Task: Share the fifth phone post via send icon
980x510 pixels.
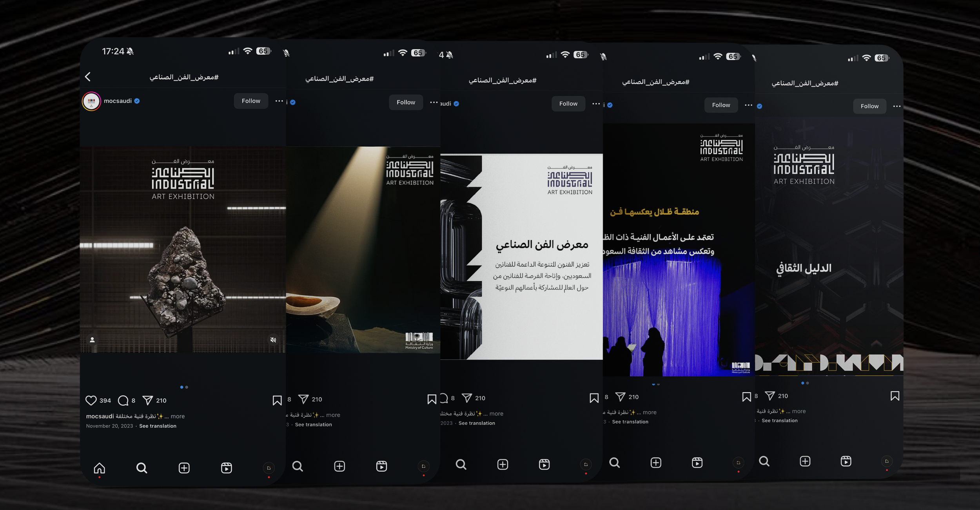Action: [770, 396]
